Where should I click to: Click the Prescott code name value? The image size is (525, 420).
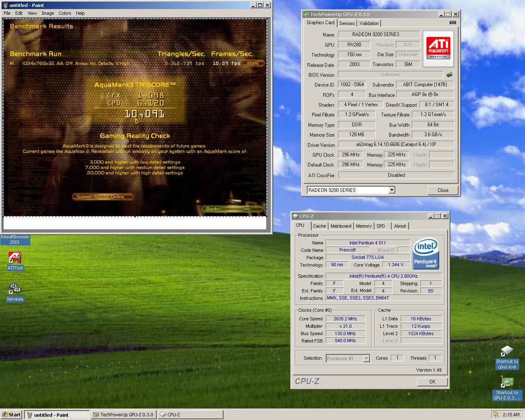point(347,250)
